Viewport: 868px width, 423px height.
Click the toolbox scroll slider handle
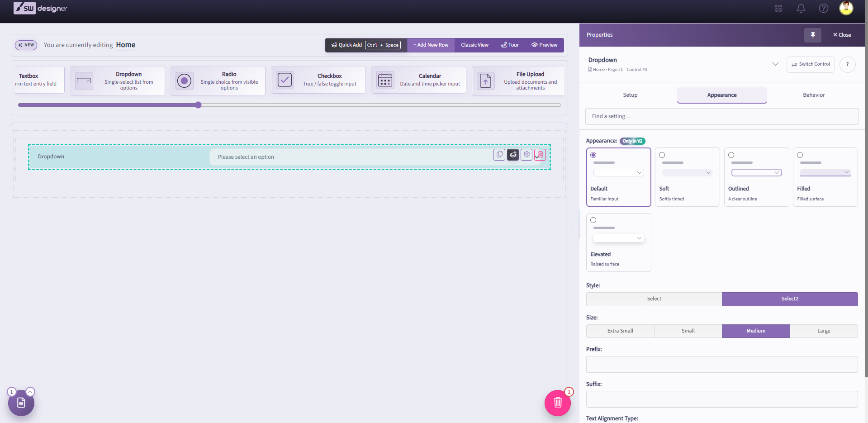tap(198, 105)
